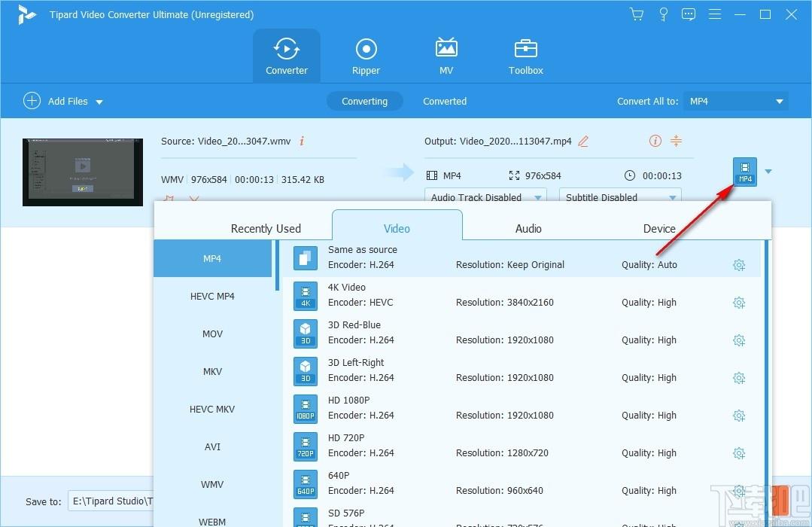
Task: Choose WMV in the format list
Action: [x=212, y=484]
